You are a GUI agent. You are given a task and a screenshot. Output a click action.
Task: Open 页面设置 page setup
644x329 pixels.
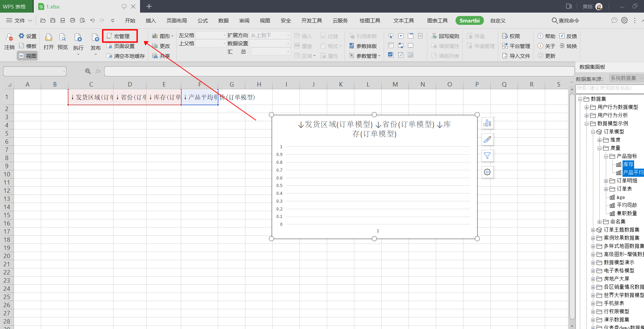click(x=121, y=46)
